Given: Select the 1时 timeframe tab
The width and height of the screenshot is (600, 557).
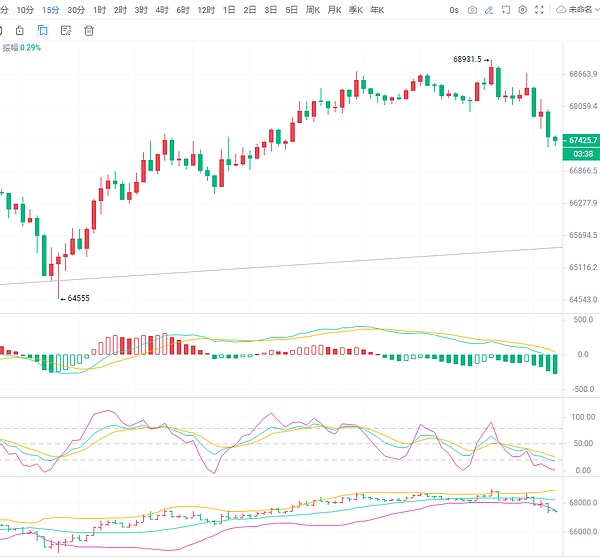Looking at the screenshot, I should [99, 10].
